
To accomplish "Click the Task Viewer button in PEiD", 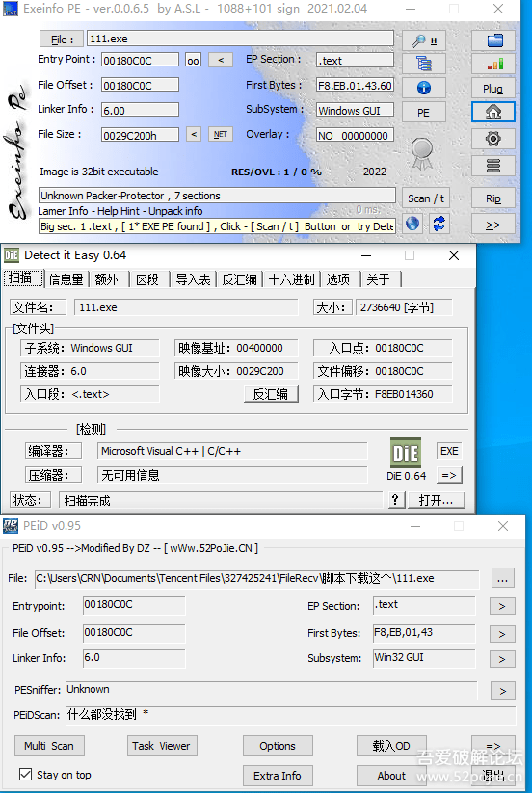I will [x=161, y=746].
